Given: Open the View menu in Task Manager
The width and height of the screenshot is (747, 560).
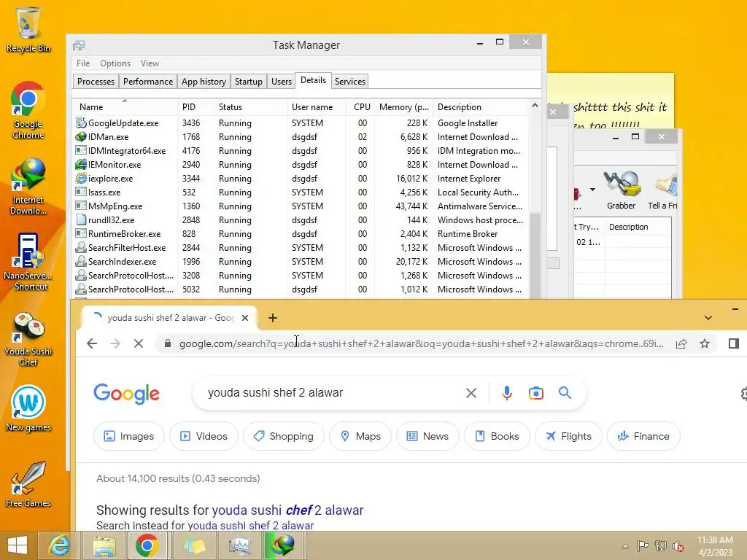Looking at the screenshot, I should 150,63.
